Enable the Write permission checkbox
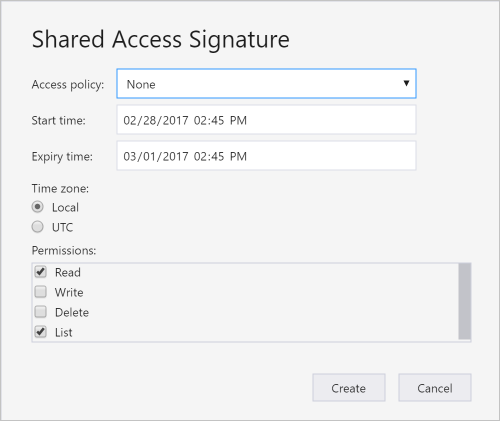Image resolution: width=500 pixels, height=421 pixels. [41, 292]
